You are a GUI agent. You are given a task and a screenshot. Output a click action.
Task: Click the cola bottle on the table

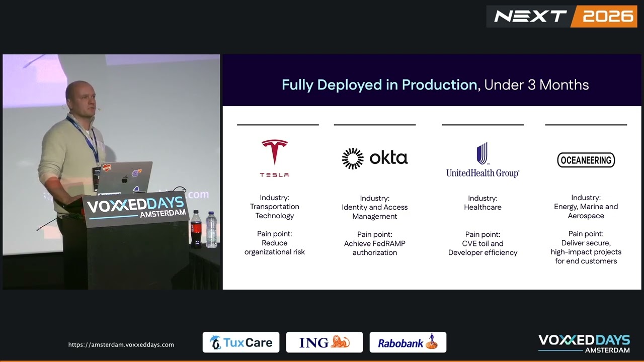click(196, 229)
